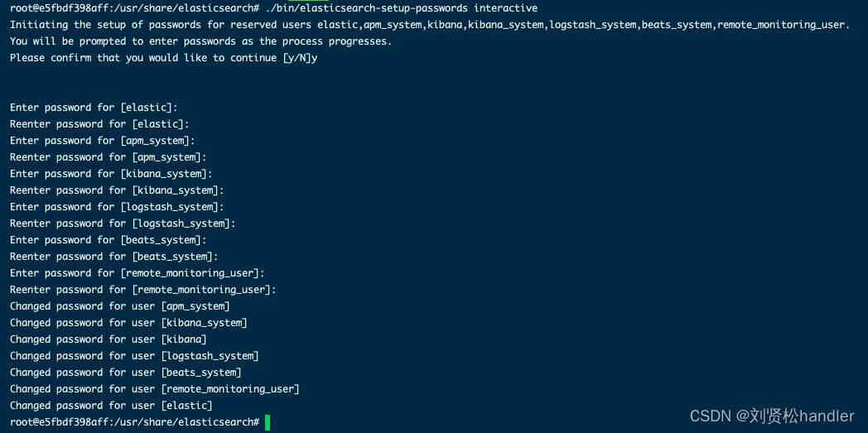
Task: Click the 'Reenter password for [kibana_system]' prompt
Action: (x=117, y=190)
